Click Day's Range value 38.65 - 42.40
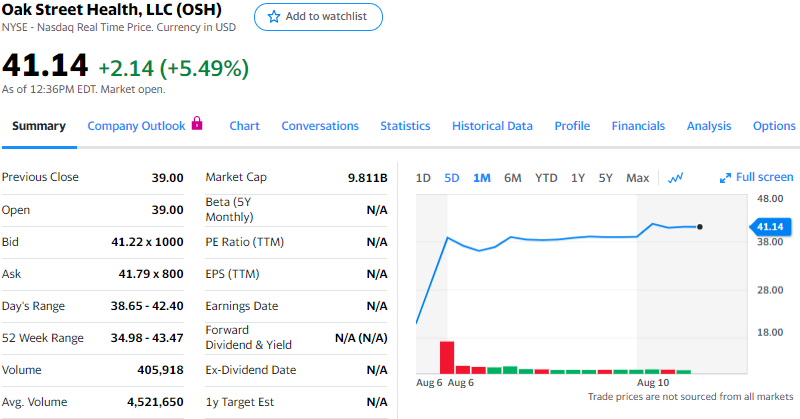This screenshot has width=800, height=419. coord(147,306)
